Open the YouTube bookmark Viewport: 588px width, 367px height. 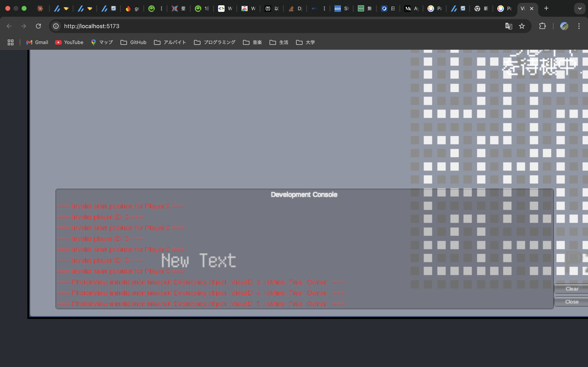point(69,42)
